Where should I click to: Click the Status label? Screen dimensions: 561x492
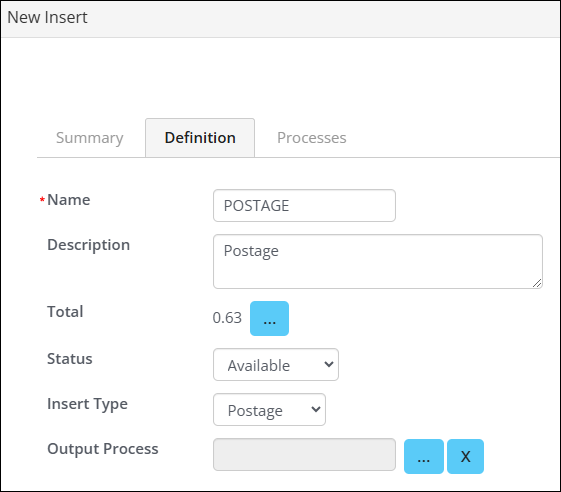point(70,359)
